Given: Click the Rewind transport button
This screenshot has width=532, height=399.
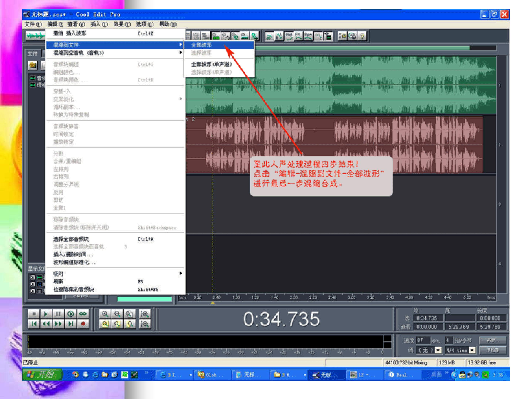Looking at the screenshot, I should (x=46, y=324).
